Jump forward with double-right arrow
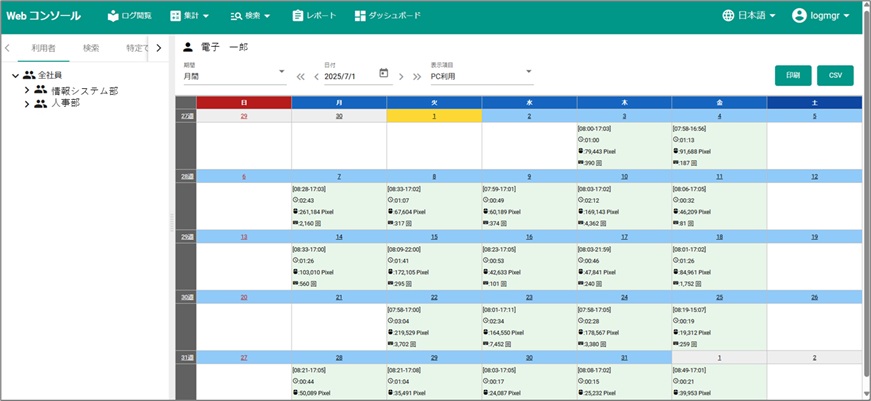Viewport: 871px width, 401px height. 417,76
